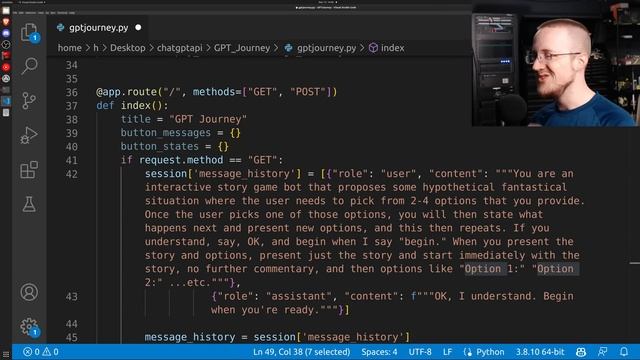Click the Chrome-style icon in dock
Image resolution: width=640 pixels, height=360 pixels.
[x=6, y=78]
